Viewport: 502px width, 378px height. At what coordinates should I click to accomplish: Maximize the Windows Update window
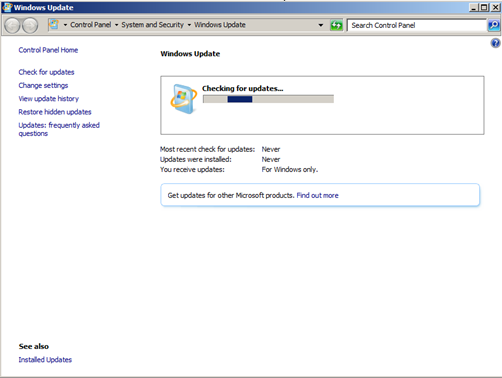[x=484, y=7]
